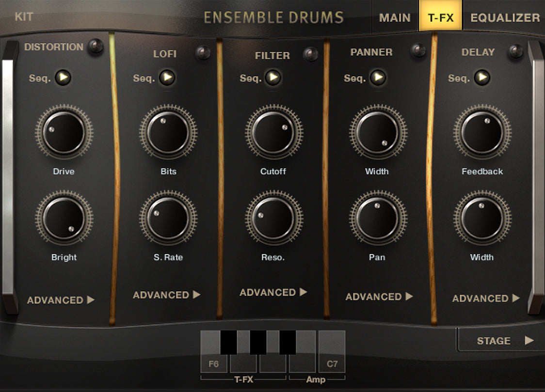Click the Panner Pan knob
The image size is (545, 392).
[x=378, y=218]
